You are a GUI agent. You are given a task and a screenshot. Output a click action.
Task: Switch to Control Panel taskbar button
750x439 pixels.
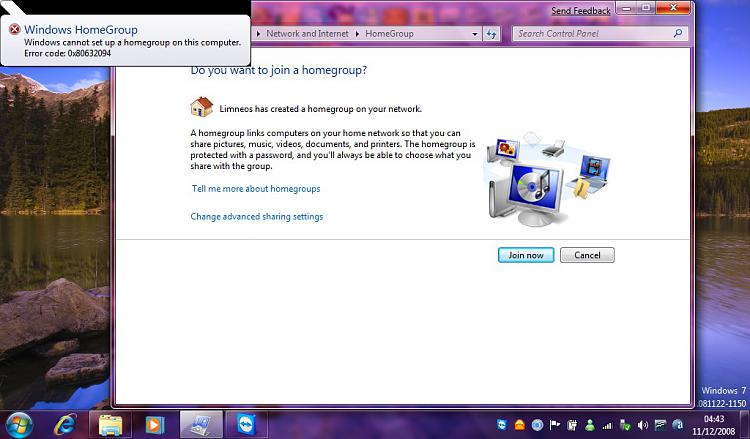201,425
